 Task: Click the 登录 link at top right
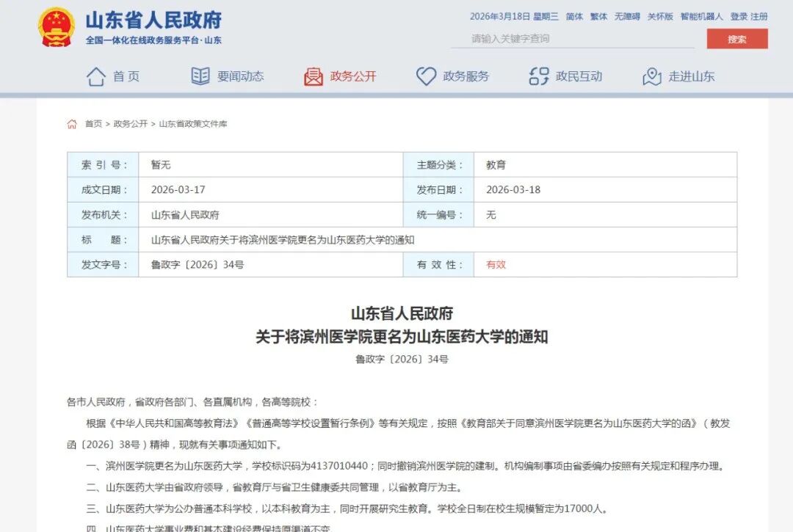coord(739,16)
